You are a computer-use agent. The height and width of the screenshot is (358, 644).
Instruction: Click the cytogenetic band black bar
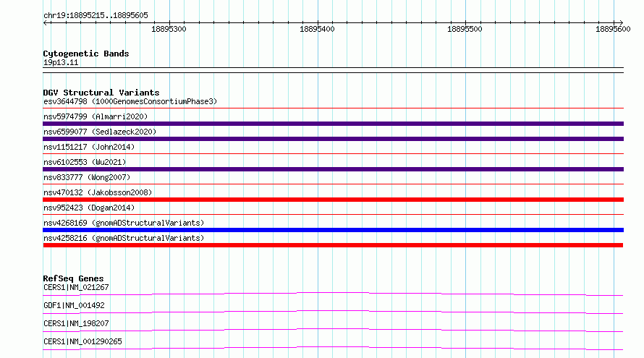click(333, 70)
